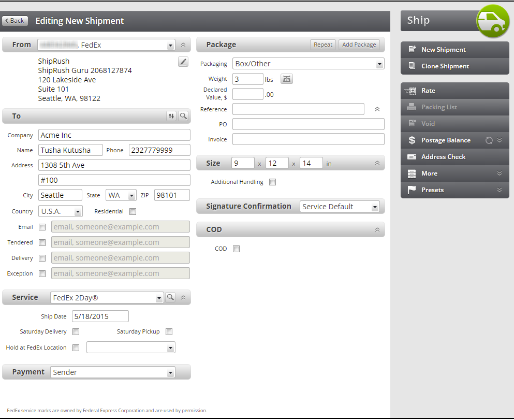
Task: Open the address book search icon in To header
Action: 184,115
